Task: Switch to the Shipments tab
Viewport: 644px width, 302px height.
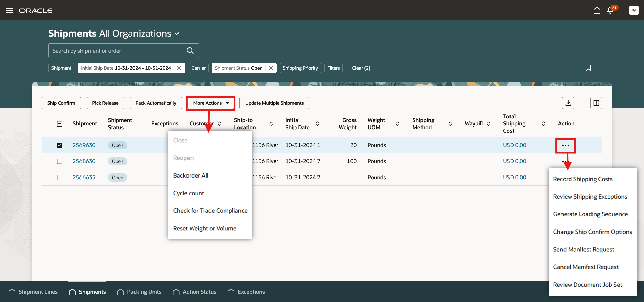Action: (87, 292)
